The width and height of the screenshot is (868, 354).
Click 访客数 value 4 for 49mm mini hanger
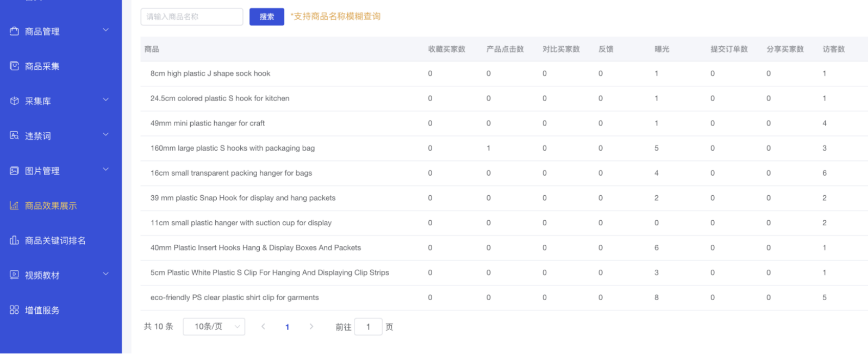point(825,123)
